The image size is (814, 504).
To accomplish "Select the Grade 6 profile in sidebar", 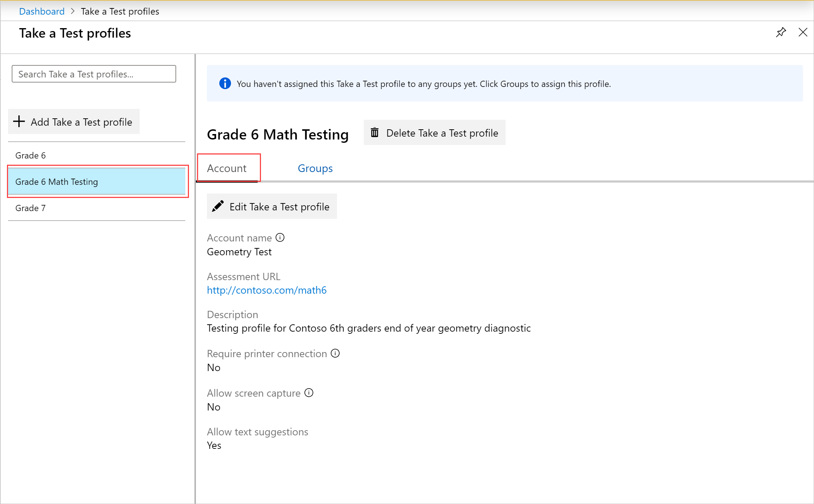I will (31, 155).
